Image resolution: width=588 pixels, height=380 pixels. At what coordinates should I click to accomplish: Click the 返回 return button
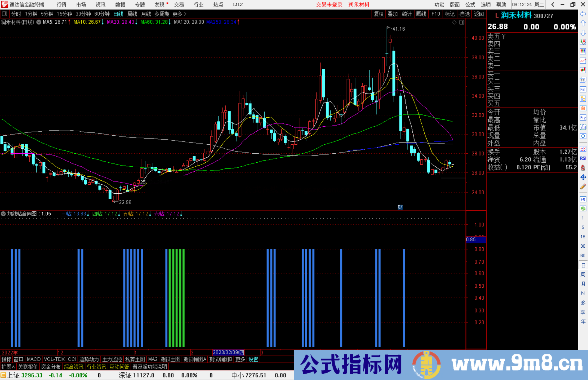[479, 14]
